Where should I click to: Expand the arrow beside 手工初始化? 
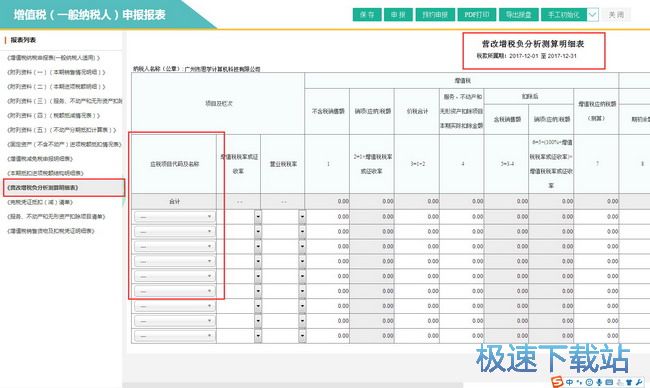(x=593, y=15)
